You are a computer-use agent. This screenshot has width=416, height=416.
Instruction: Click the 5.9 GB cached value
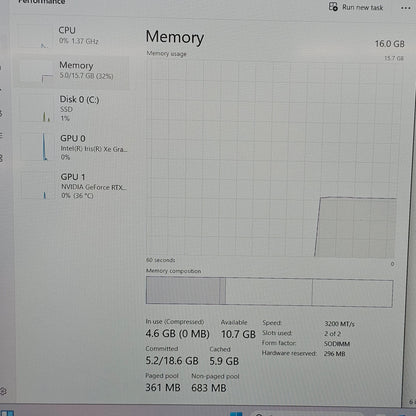tap(224, 361)
